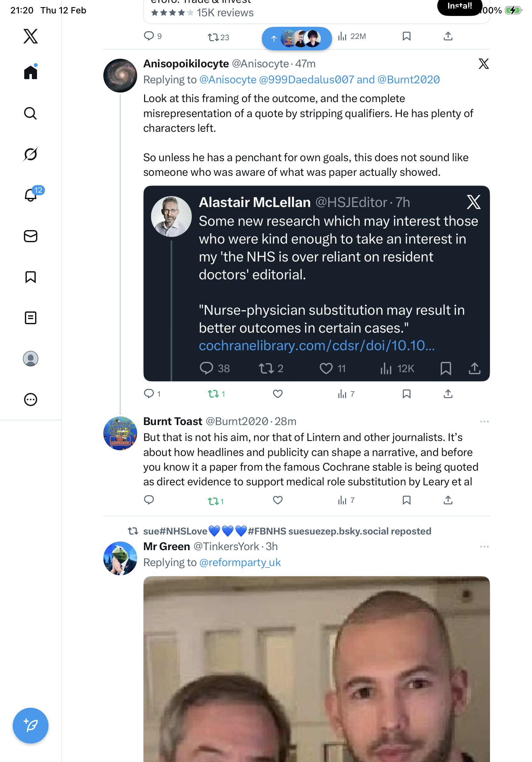Open more options on Mr Green post
This screenshot has height=762, width=532.
click(x=484, y=546)
